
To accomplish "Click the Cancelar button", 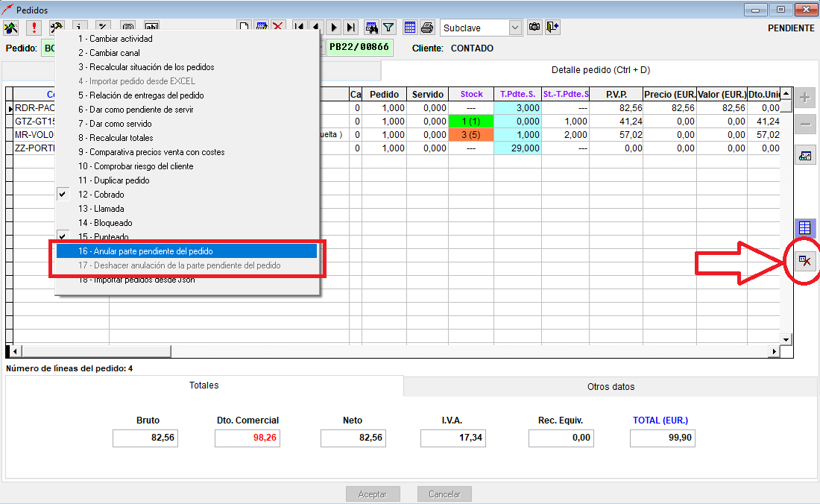I will 444,494.
